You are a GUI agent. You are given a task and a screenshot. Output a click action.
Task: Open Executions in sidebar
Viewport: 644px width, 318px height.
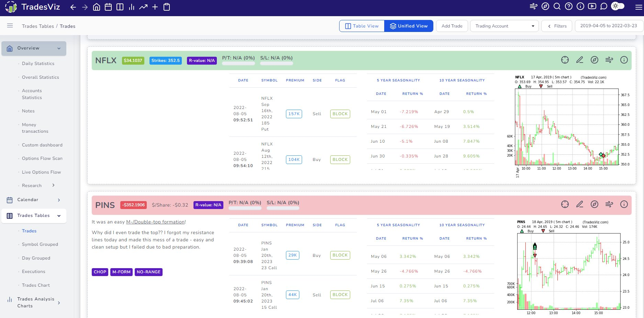coord(34,272)
